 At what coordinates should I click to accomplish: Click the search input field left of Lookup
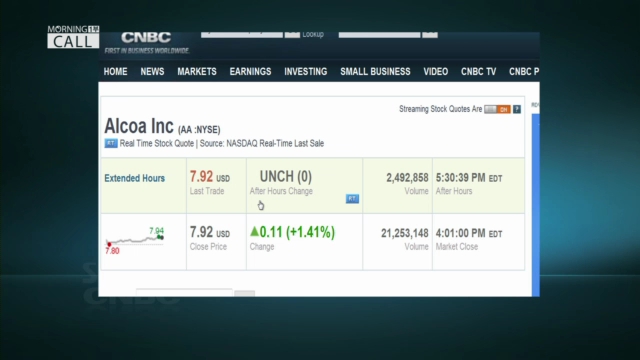point(242,34)
